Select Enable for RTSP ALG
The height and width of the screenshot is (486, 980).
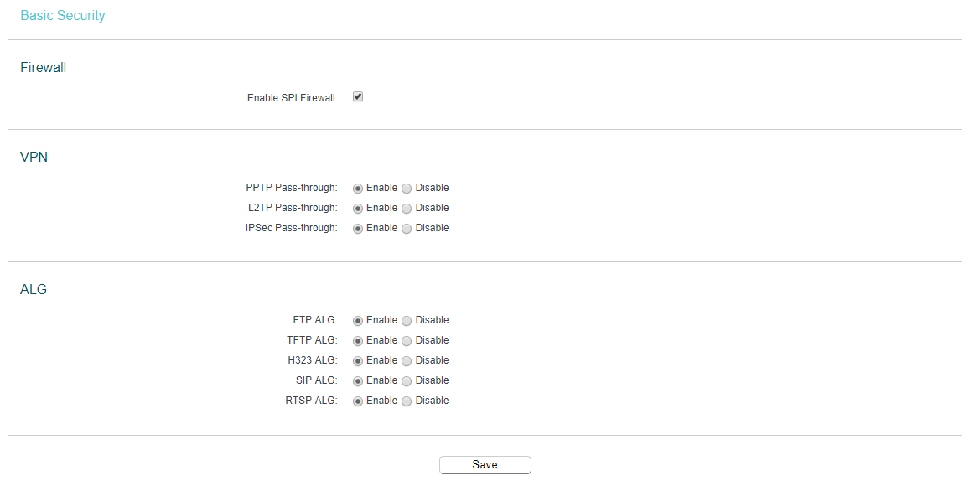tap(358, 401)
